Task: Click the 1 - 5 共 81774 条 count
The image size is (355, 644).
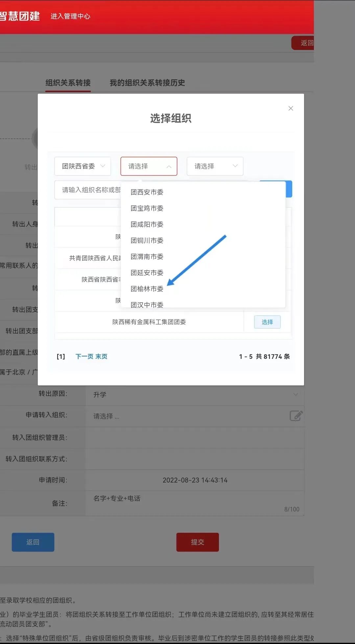Action: (265, 357)
